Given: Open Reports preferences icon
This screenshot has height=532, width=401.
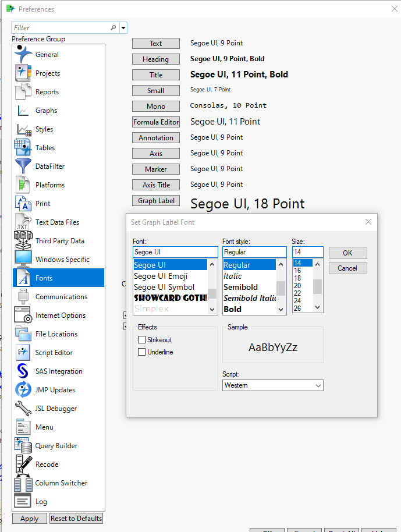Looking at the screenshot, I should 23,91.
